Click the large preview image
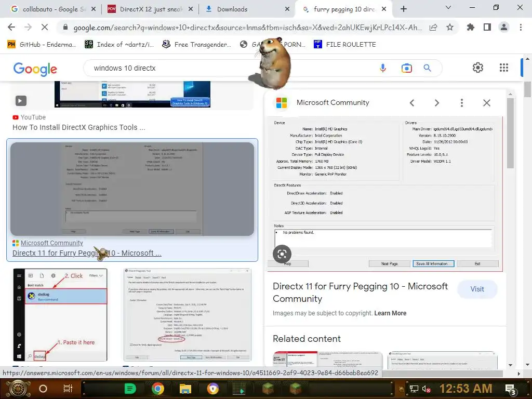Image resolution: width=532 pixels, height=399 pixels. [x=385, y=193]
